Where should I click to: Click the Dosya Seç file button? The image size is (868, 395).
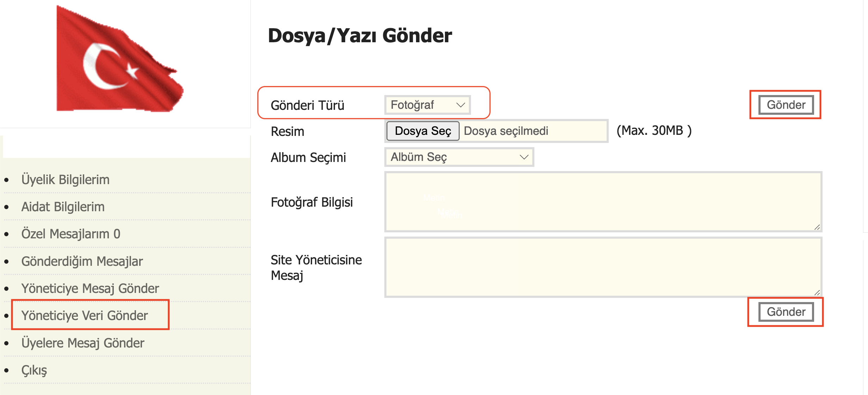(x=423, y=131)
